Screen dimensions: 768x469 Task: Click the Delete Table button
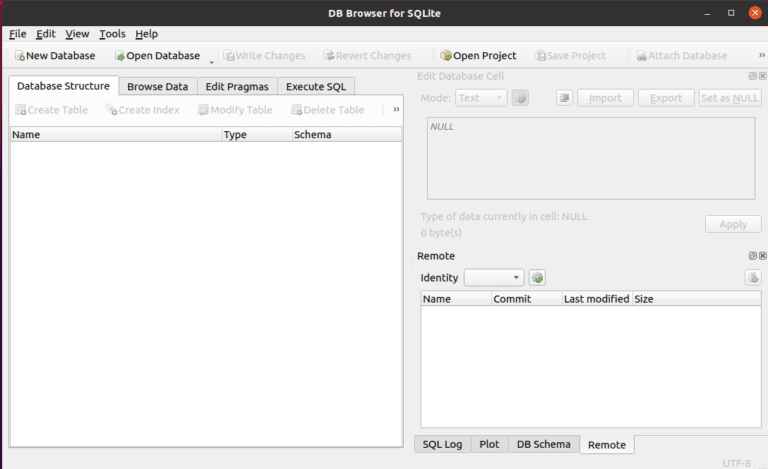(x=328, y=110)
